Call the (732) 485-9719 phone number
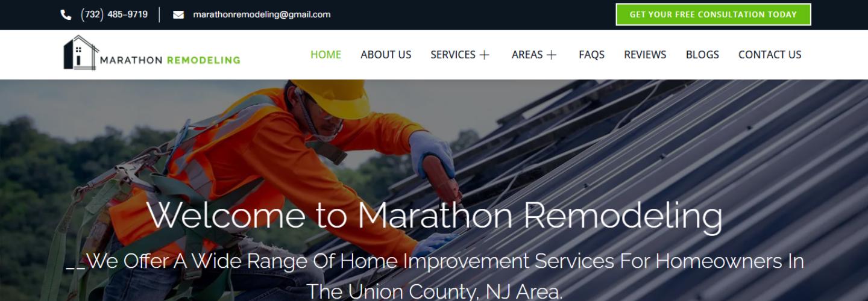 pyautogui.click(x=114, y=14)
